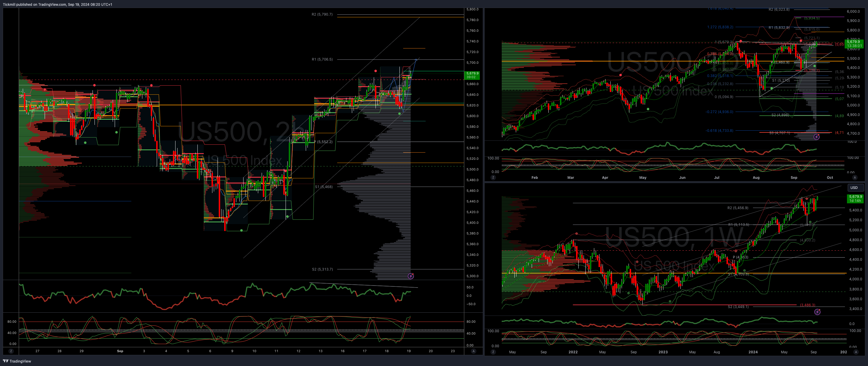Viewport: 868px width, 366px height.
Task: Click the 2024 label on the weekly time axis
Action: coord(753,352)
